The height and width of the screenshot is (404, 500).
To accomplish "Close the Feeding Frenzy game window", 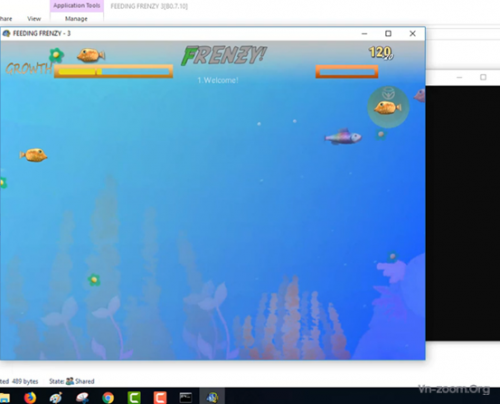I will point(413,34).
